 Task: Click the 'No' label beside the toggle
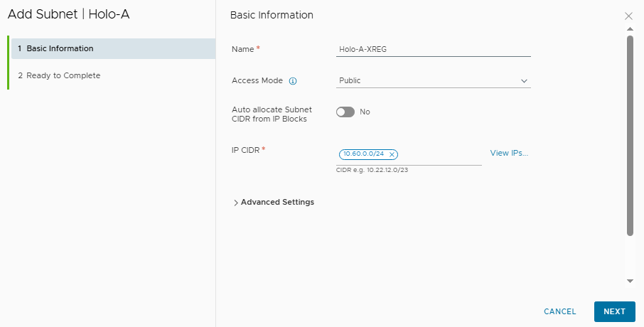(x=365, y=112)
